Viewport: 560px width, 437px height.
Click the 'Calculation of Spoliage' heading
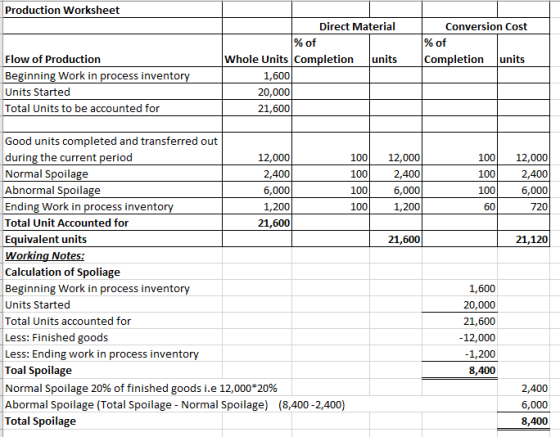pos(62,272)
